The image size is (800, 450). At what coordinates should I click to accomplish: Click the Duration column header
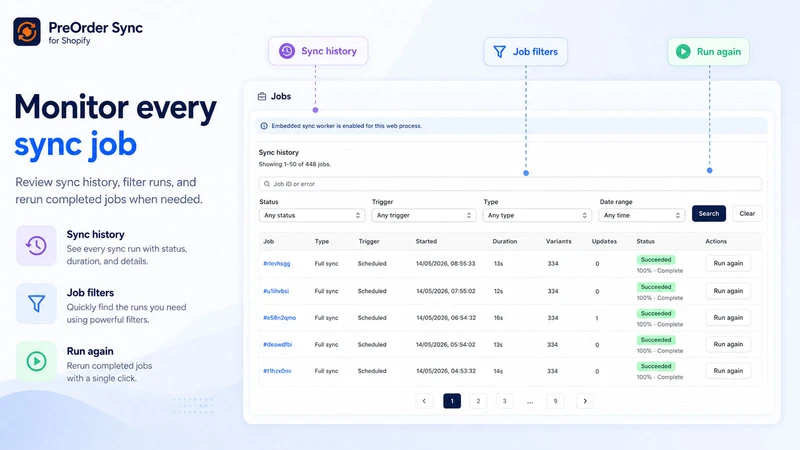point(505,241)
